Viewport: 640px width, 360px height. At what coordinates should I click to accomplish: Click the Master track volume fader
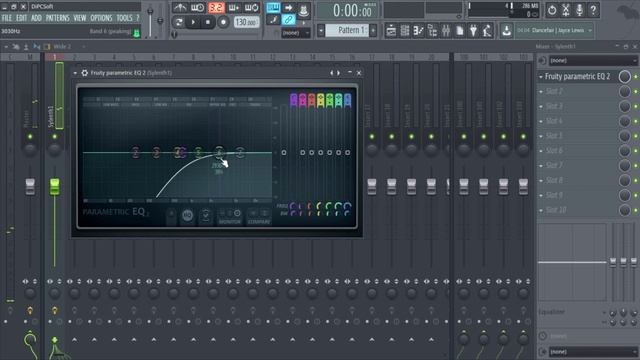[x=30, y=187]
